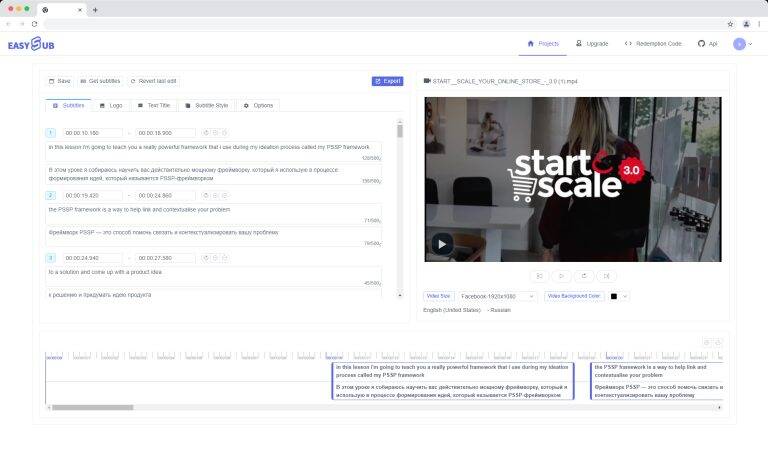The height and width of the screenshot is (455, 768).
Task: Click the start time field of subtitle 2
Action: (x=91, y=195)
